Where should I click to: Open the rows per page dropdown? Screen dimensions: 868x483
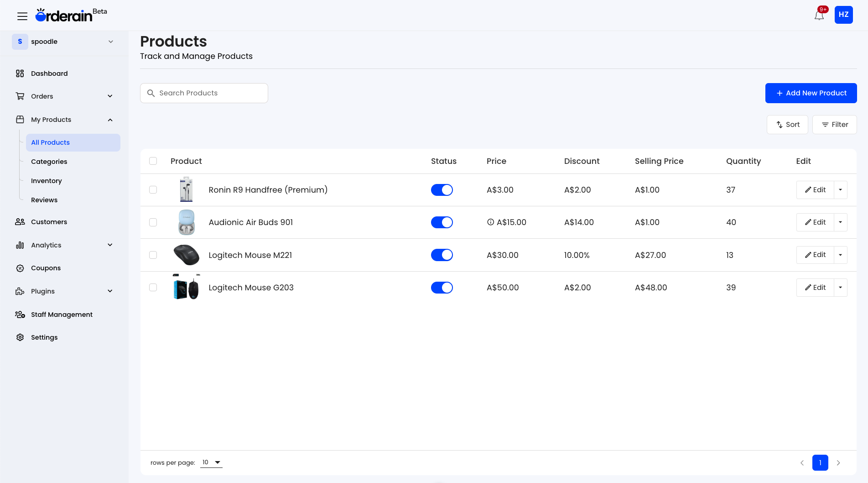click(211, 462)
